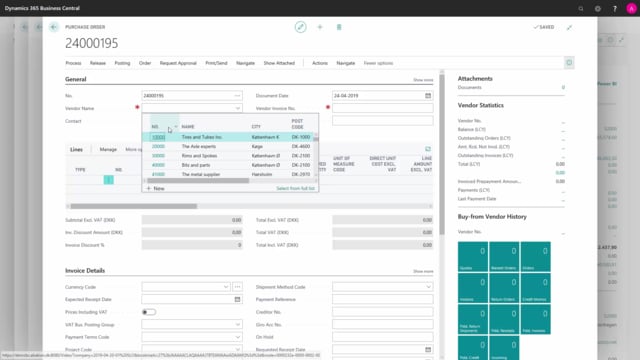Open the teal row options button in Lines
Screen dimensions: 640x360
coord(109,180)
